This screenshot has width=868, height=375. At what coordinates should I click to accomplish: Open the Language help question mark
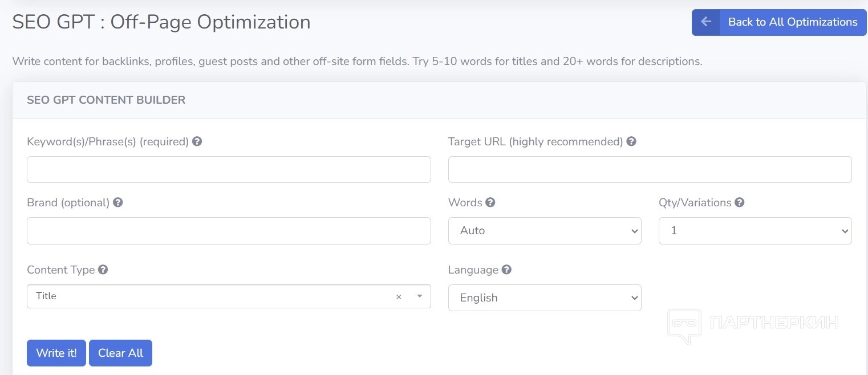(x=506, y=270)
